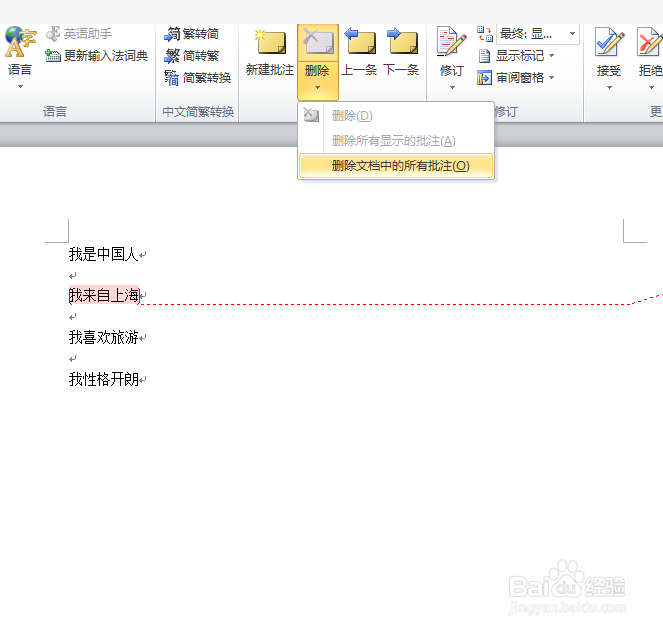Go to next comment (下一条)

point(401,52)
